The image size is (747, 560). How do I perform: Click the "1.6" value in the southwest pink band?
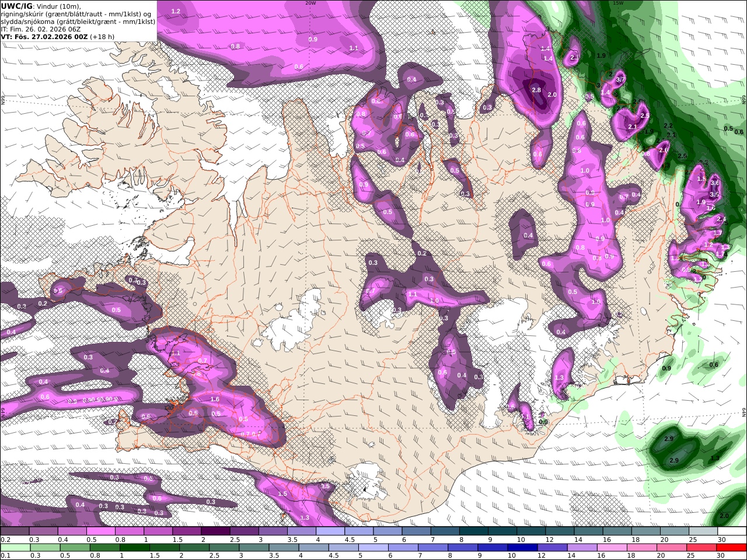point(215,400)
